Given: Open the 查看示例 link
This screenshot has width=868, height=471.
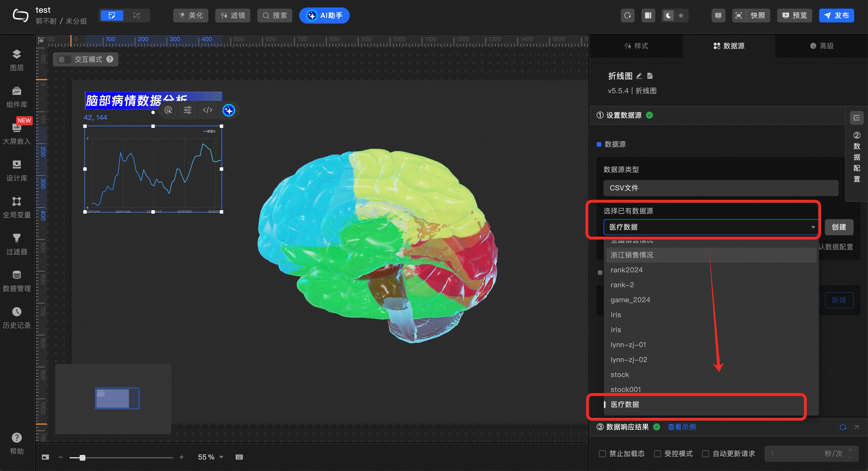Looking at the screenshot, I should tap(681, 427).
